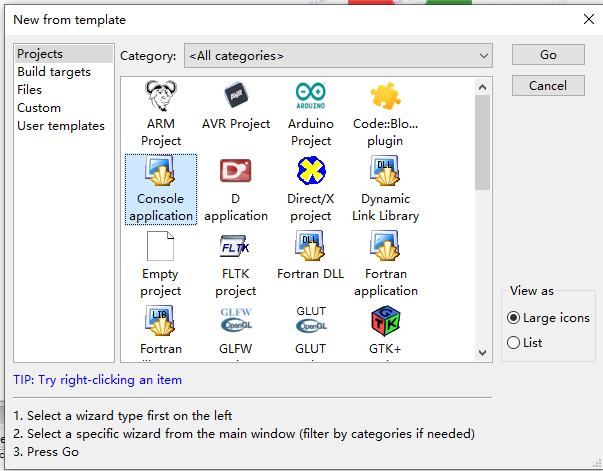Pick the Fortran application icon
This screenshot has width=603, height=471.
[385, 246]
